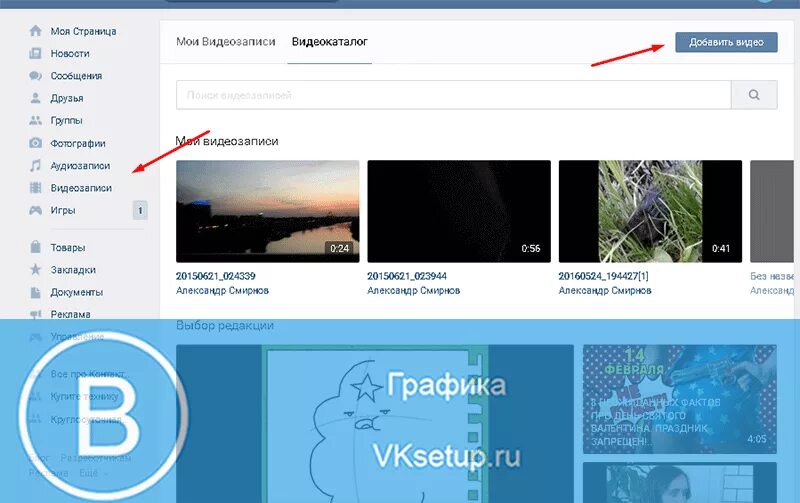
Task: Click the home icon beside Моя Страница
Action: click(x=35, y=31)
